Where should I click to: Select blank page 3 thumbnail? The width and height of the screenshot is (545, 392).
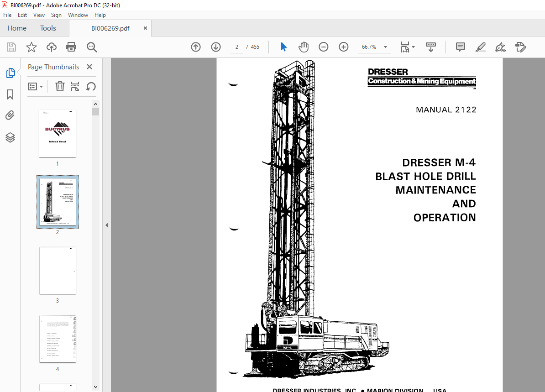coord(58,271)
